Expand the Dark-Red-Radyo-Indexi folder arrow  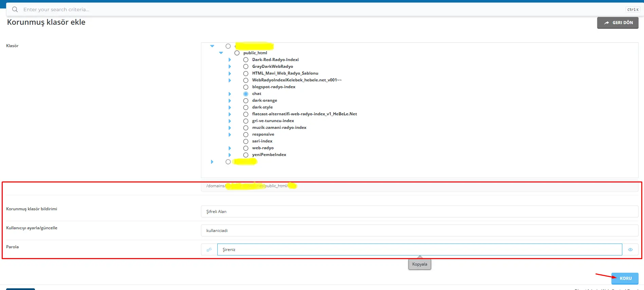(x=230, y=60)
